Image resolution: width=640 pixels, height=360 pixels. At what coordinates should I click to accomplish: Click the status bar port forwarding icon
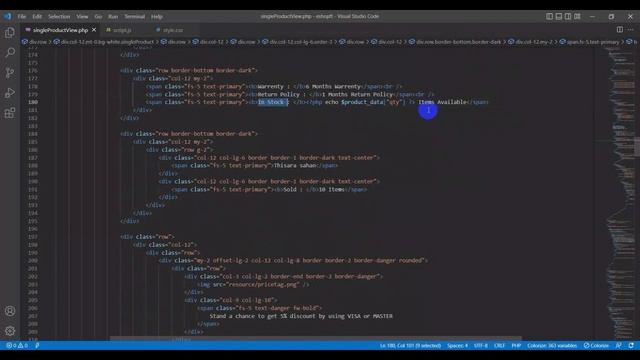pos(37,345)
